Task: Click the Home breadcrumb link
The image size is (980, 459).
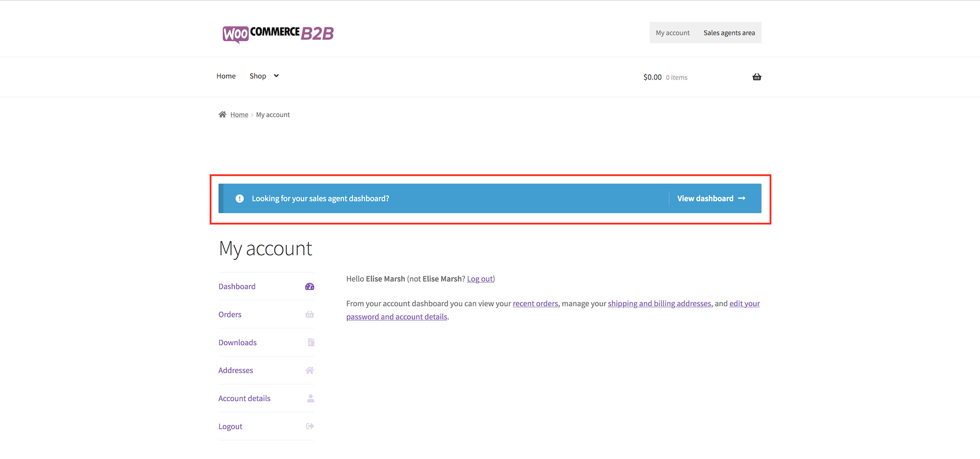Action: [239, 115]
